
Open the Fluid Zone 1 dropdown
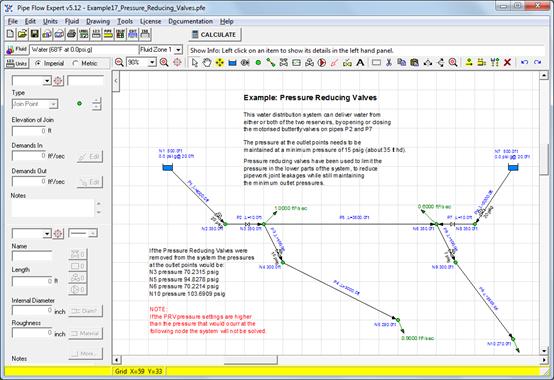178,50
